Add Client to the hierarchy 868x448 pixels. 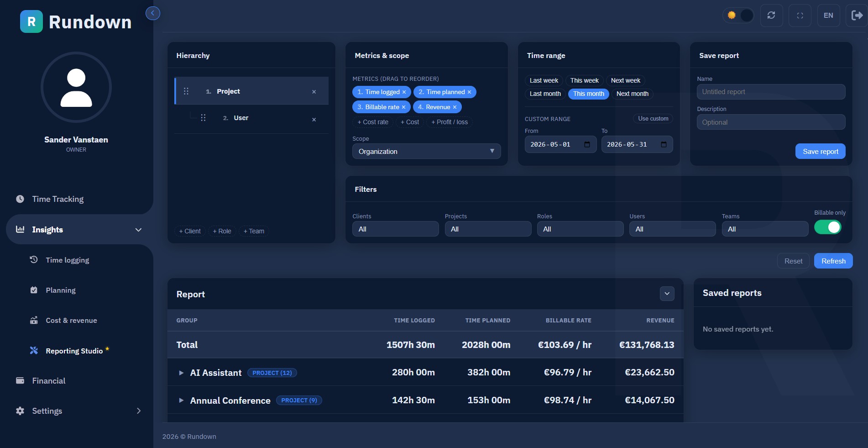[x=190, y=231]
